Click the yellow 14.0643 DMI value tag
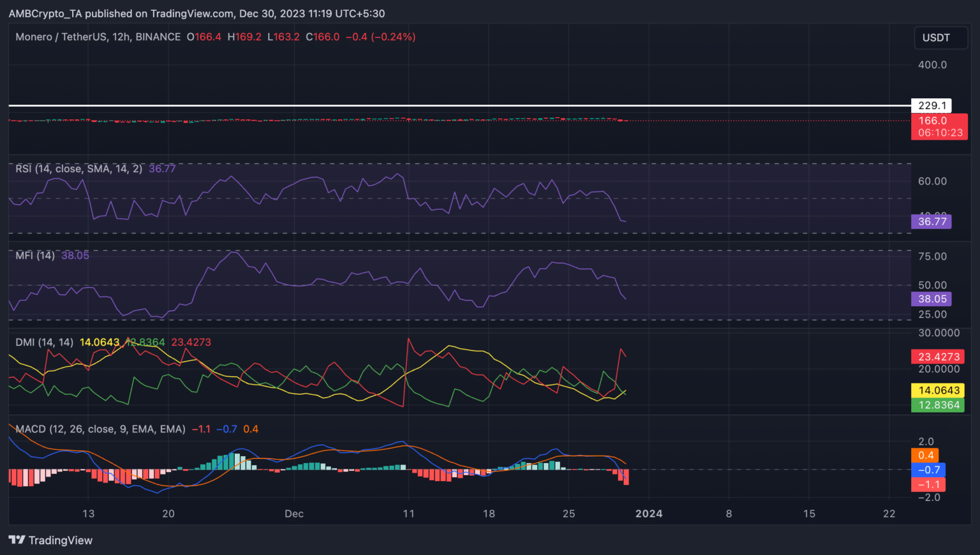980x555 pixels. tap(938, 390)
